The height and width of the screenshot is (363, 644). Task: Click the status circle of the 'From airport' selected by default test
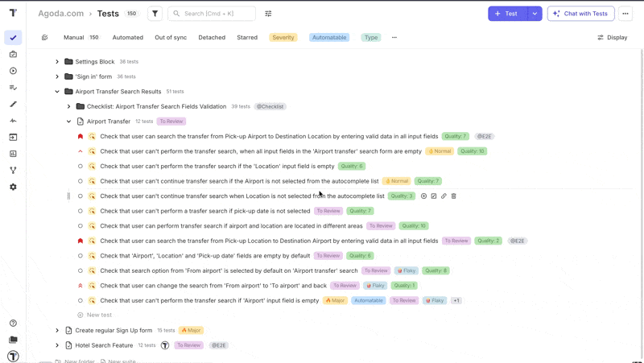80,270
